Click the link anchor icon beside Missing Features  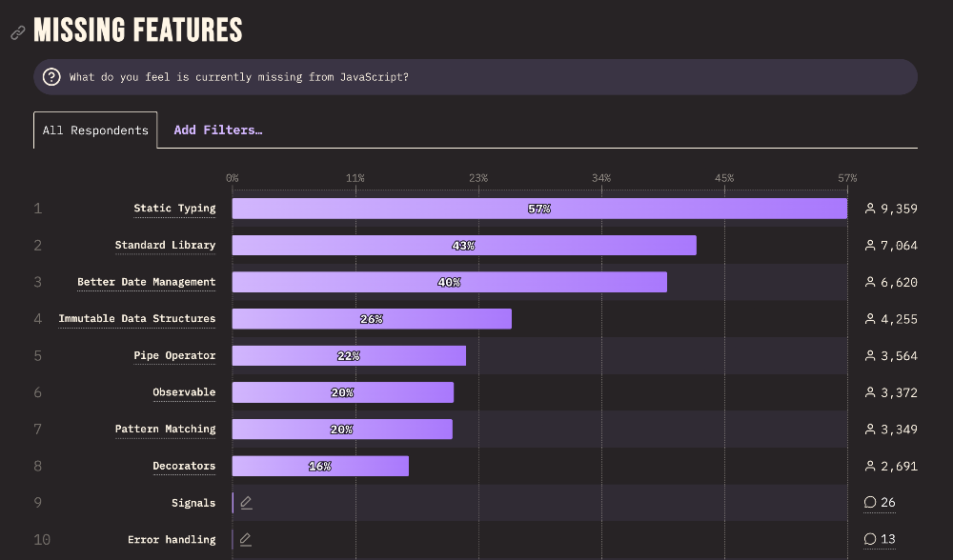17,32
